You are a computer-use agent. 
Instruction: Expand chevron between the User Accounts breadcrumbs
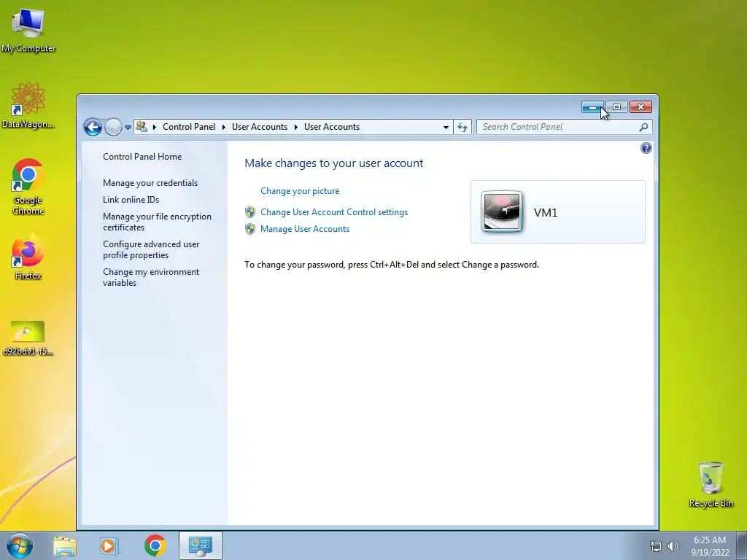pos(296,127)
